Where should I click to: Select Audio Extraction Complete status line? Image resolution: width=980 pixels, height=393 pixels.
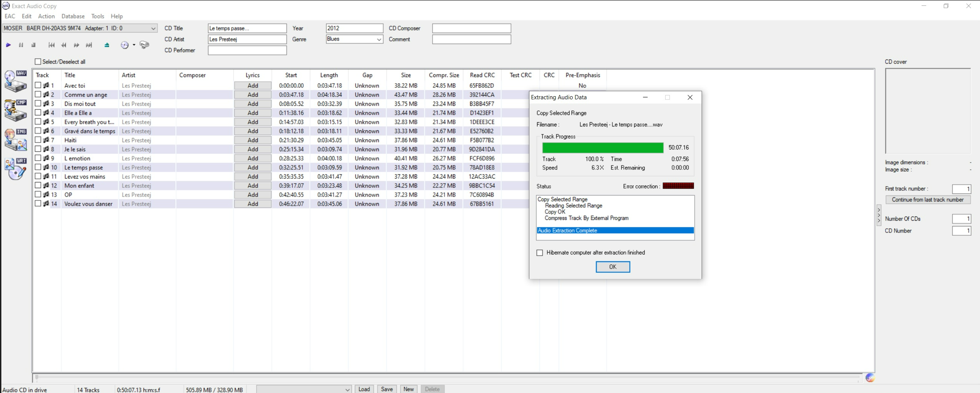tap(615, 230)
